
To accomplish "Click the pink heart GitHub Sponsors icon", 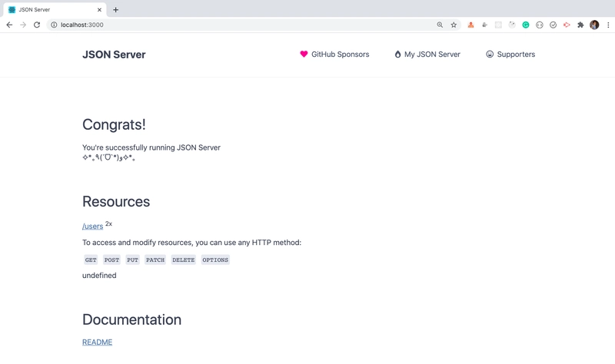I will (304, 54).
